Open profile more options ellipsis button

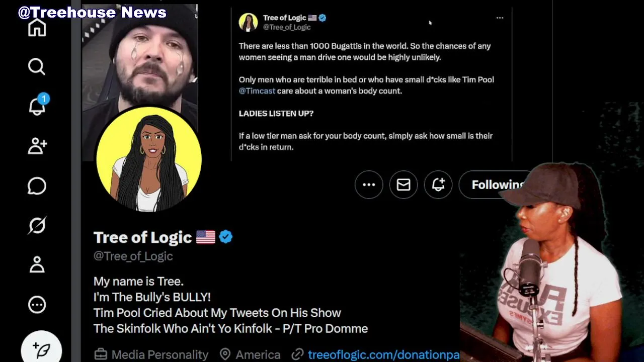pos(369,185)
